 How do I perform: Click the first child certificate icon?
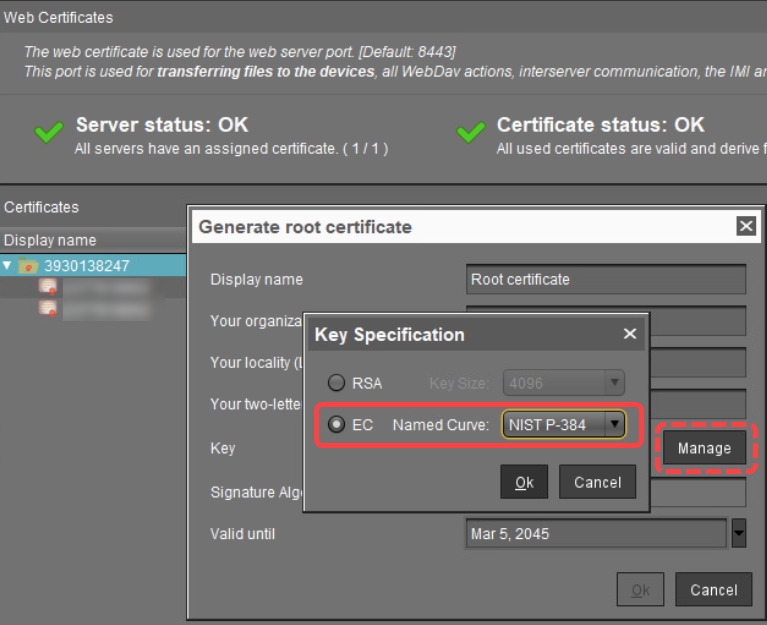point(47,288)
